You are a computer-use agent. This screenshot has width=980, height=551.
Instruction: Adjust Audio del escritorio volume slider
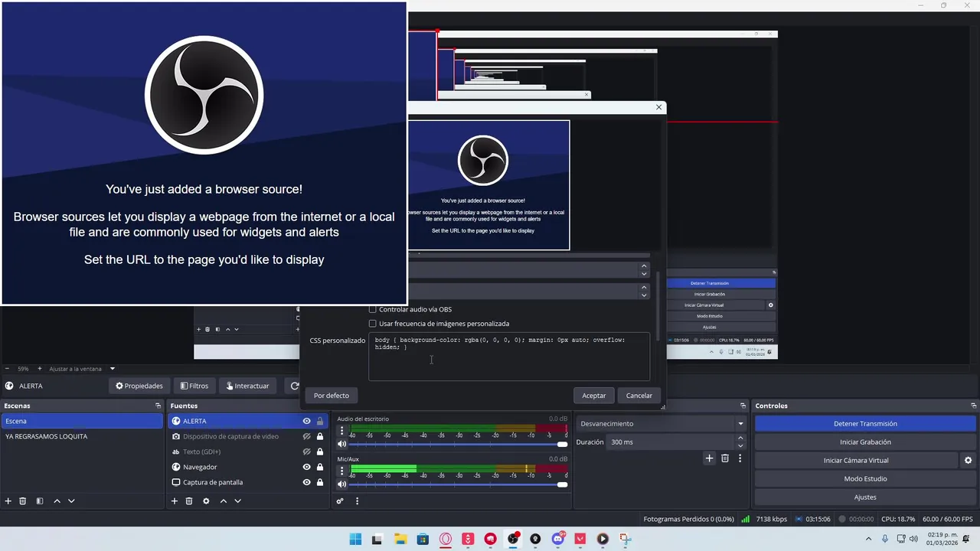tap(459, 444)
